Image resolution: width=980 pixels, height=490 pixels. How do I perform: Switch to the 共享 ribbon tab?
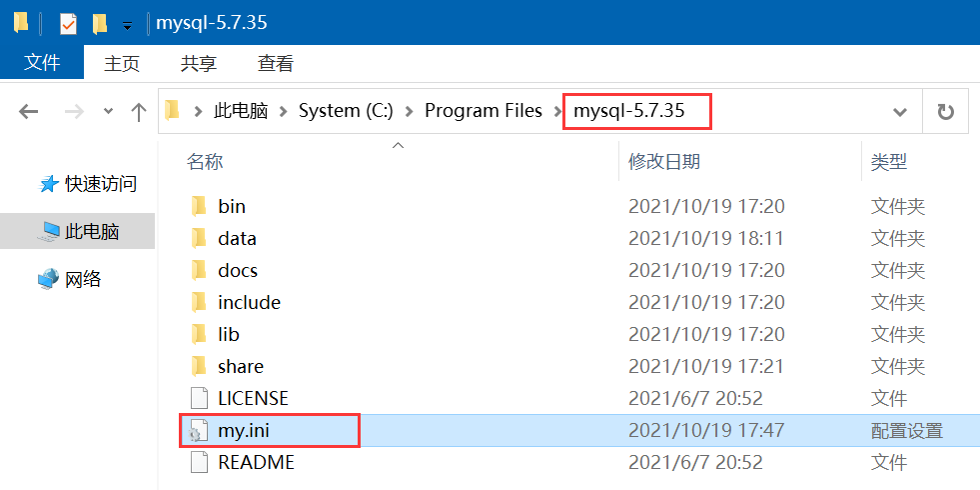click(x=199, y=63)
